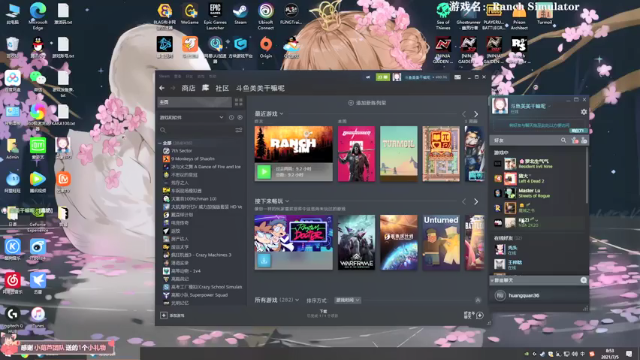
Task: Open the Recycle Bin on desktop
Action: coord(13,47)
